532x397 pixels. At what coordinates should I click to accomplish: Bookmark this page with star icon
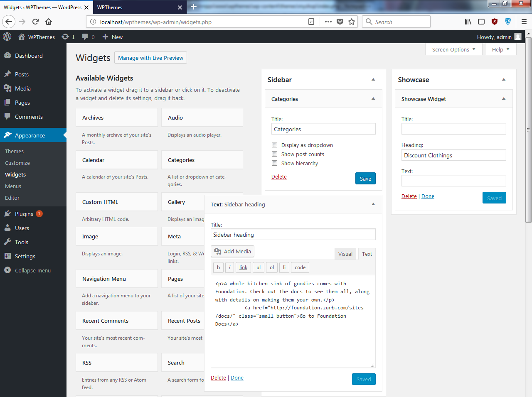pos(352,22)
